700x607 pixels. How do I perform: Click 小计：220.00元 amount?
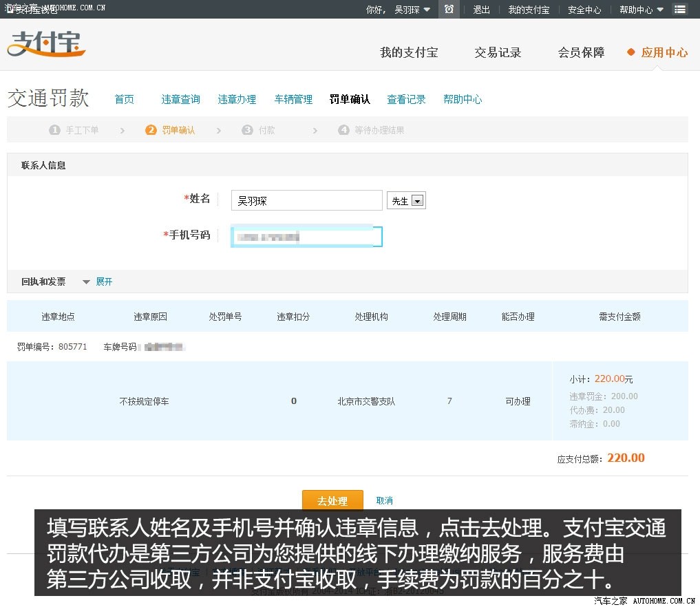click(601, 379)
